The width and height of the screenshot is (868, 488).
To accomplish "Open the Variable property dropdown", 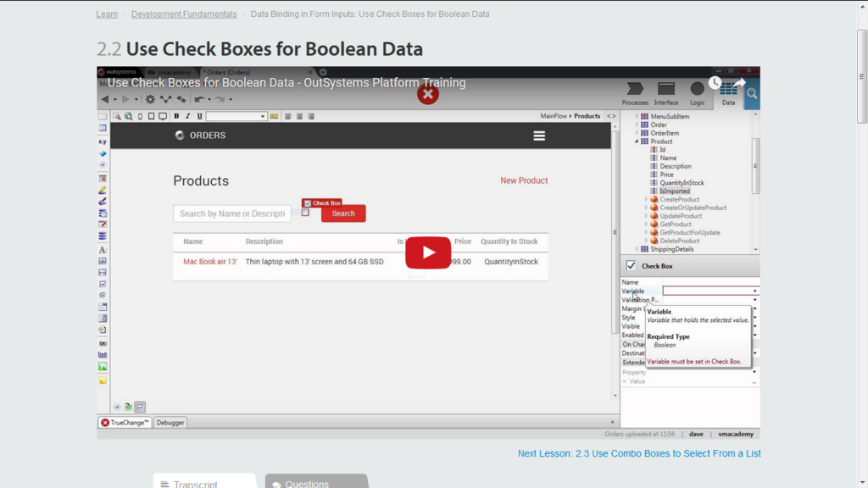I will pyautogui.click(x=754, y=291).
